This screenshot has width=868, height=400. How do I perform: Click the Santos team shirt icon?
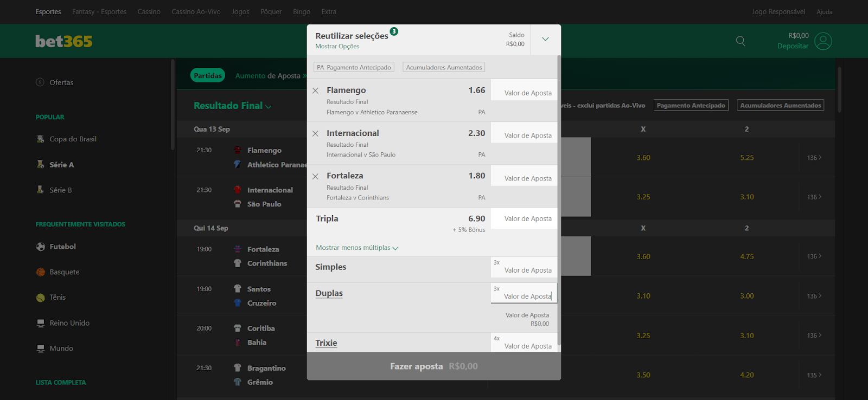pyautogui.click(x=237, y=289)
